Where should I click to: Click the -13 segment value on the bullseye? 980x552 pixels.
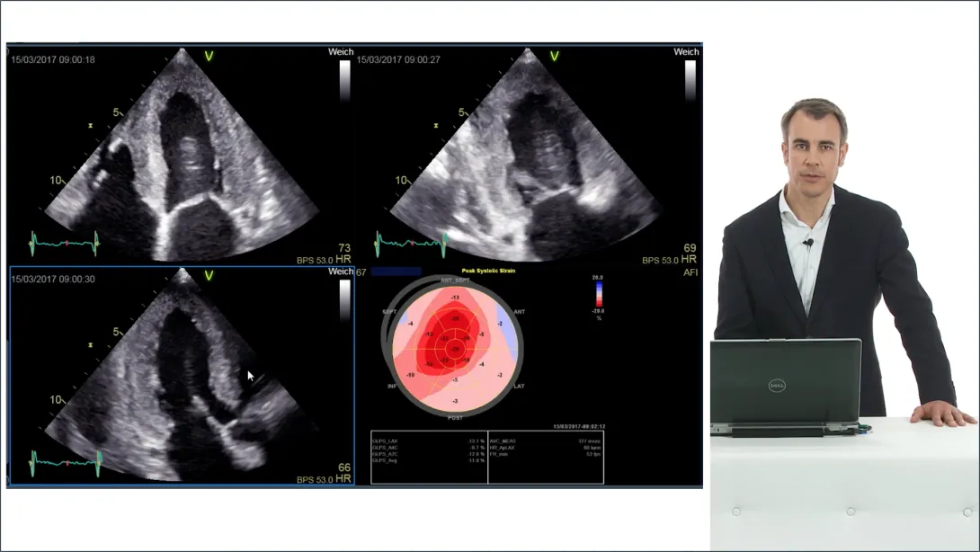(455, 298)
